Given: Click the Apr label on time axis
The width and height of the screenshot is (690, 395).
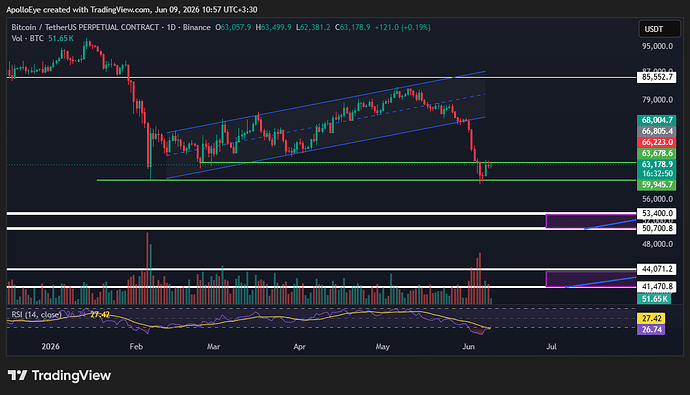Looking at the screenshot, I should [x=299, y=347].
